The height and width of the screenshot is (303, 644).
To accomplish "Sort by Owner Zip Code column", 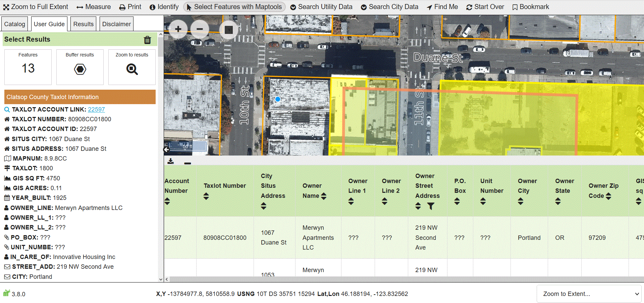I will coord(608,196).
